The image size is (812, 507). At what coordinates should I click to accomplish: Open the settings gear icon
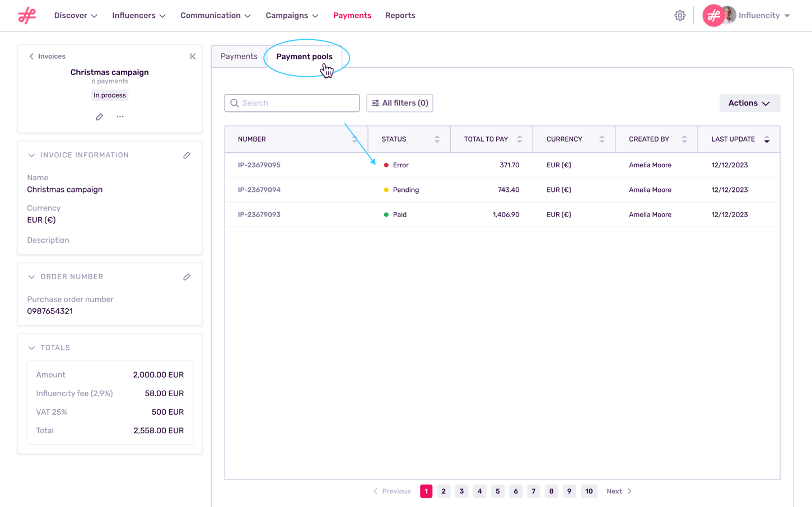(x=680, y=15)
